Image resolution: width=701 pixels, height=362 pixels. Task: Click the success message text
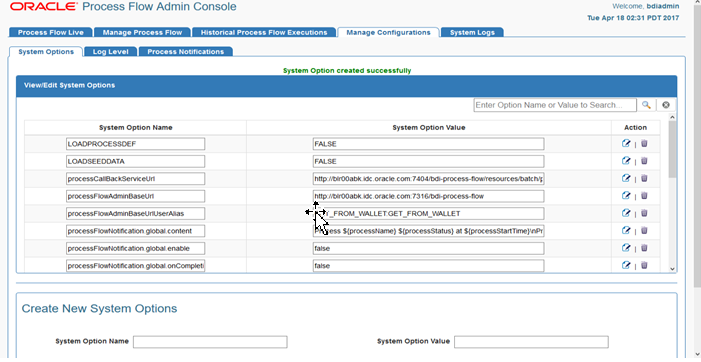347,71
